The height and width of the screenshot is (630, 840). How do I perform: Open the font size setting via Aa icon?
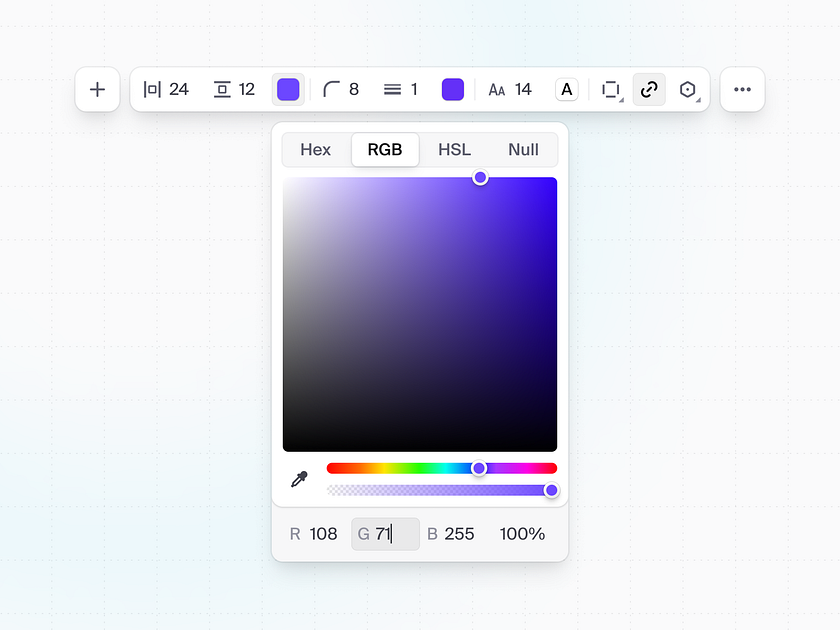497,89
